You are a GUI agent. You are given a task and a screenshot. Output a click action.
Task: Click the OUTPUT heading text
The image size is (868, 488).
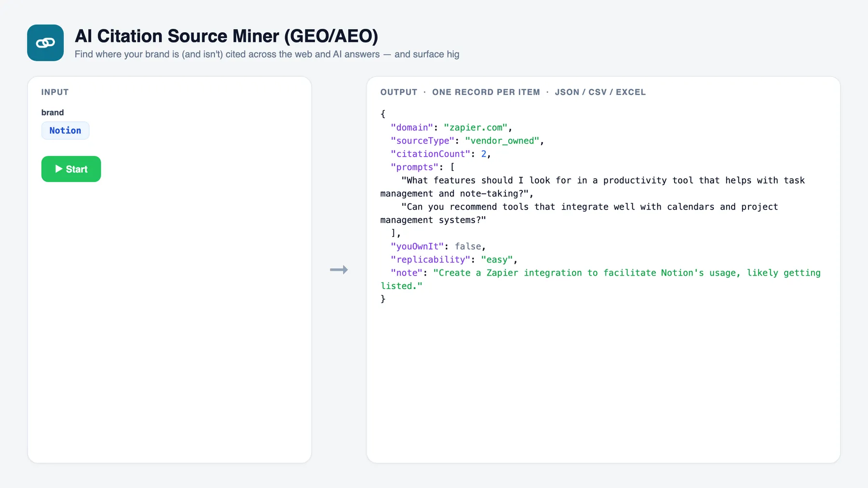[x=399, y=92]
